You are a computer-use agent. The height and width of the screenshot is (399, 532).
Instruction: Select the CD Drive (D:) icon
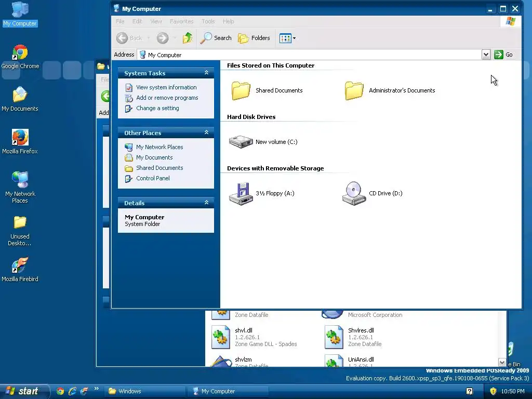(354, 193)
